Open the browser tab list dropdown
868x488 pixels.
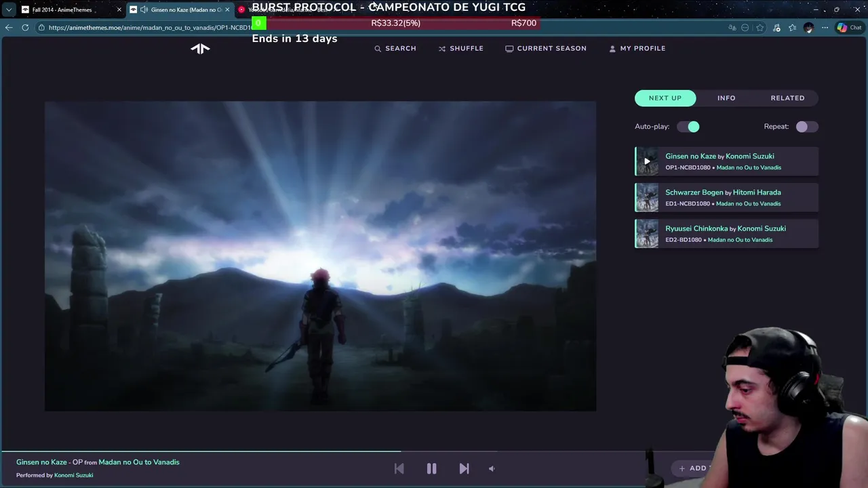click(x=8, y=9)
